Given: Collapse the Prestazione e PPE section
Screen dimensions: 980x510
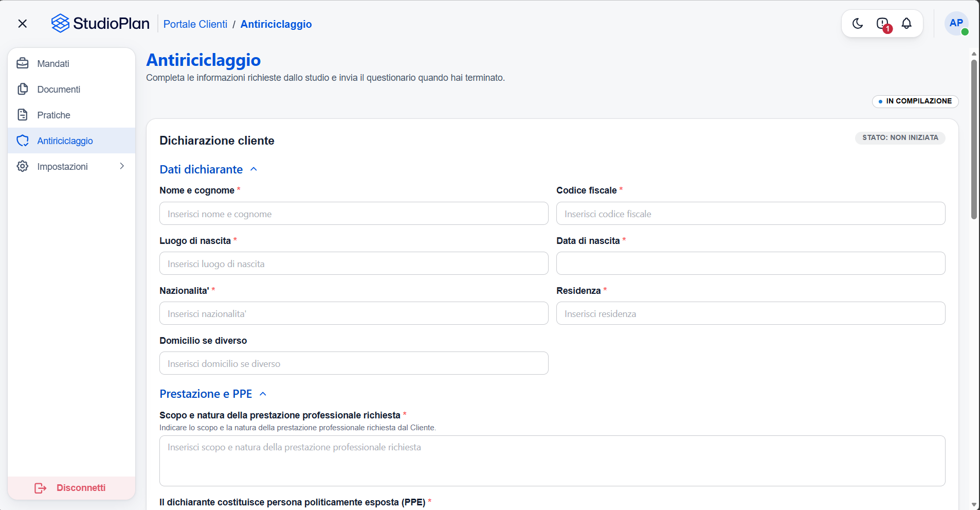Looking at the screenshot, I should [x=263, y=394].
